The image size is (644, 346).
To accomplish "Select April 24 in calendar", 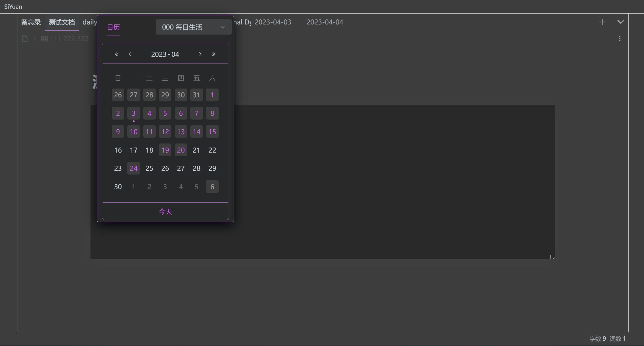I will pyautogui.click(x=134, y=168).
